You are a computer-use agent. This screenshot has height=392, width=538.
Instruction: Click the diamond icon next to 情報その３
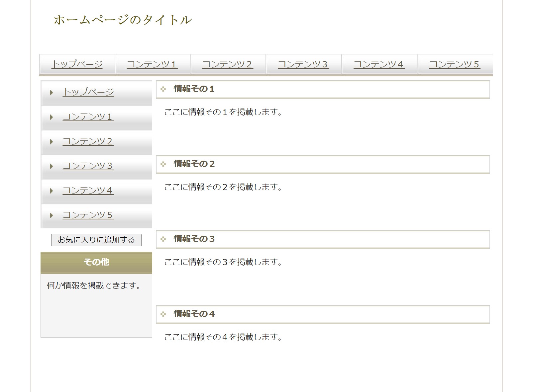pyautogui.click(x=163, y=239)
